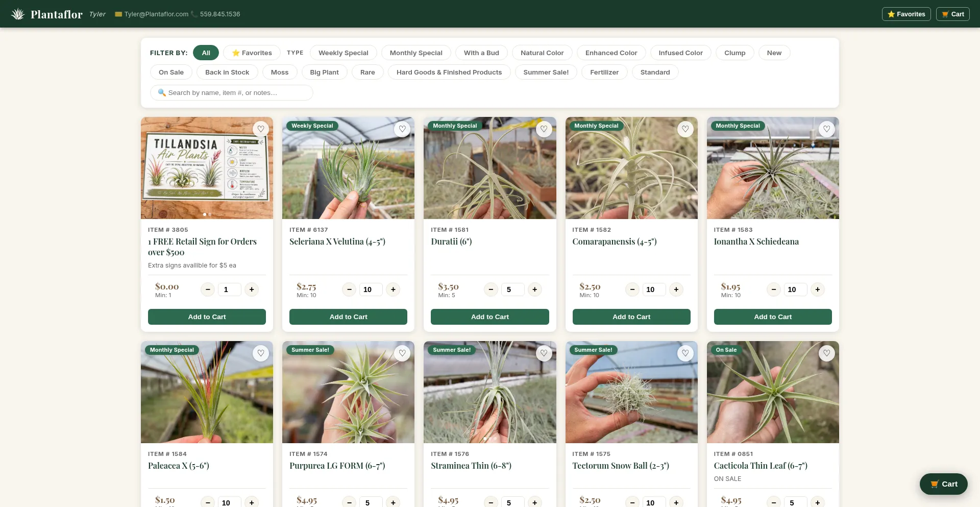Increase Duratii quantity with plus
This screenshot has height=507, width=980.
pyautogui.click(x=534, y=289)
